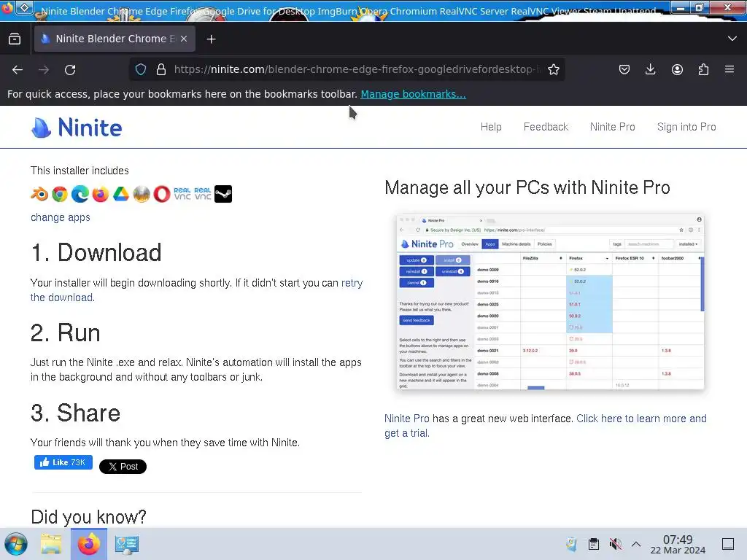Open the clock showing 07:49
Screen dimensions: 747x560
click(x=678, y=544)
